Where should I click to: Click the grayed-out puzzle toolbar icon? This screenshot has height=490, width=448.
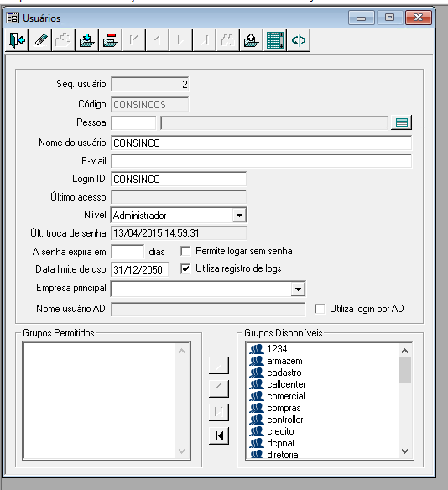click(64, 40)
